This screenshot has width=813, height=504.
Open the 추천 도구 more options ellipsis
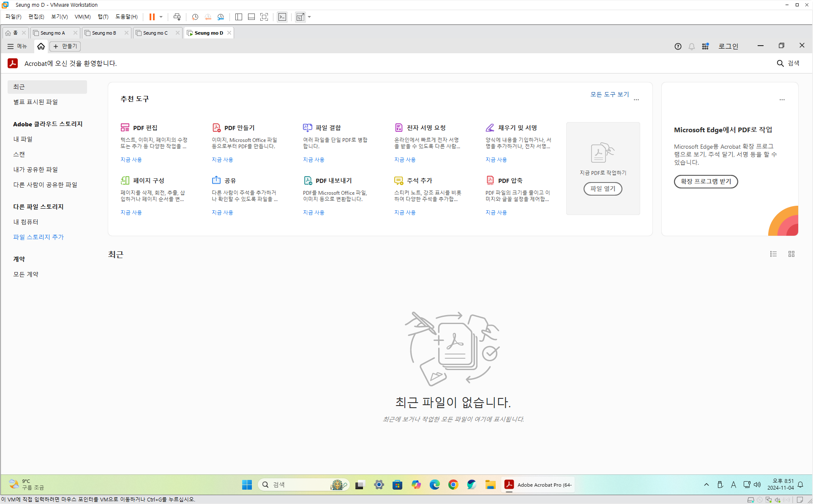click(636, 100)
